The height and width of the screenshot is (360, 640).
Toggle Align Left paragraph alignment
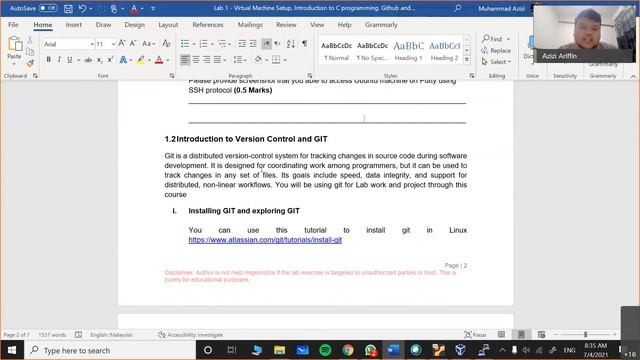[x=185, y=60]
